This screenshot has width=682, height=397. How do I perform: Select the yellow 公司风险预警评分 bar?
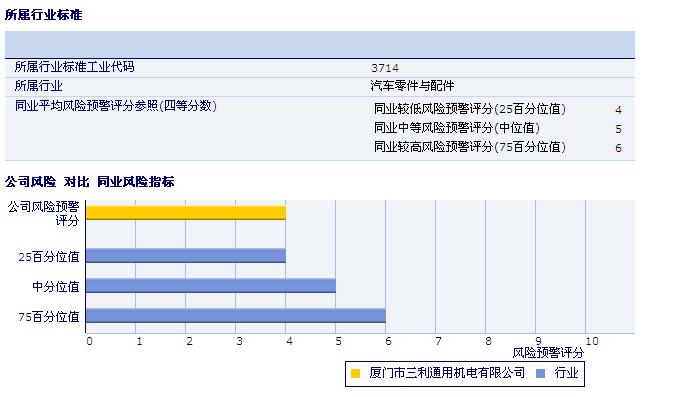coord(186,213)
